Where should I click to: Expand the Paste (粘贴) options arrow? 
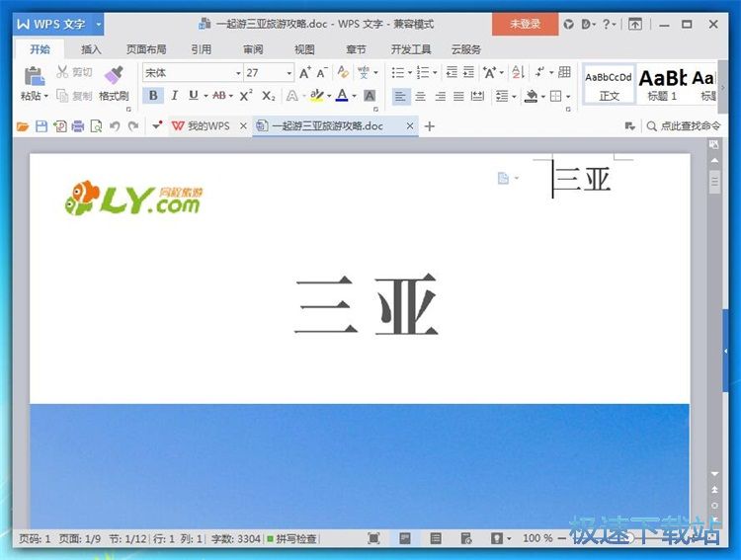point(46,97)
